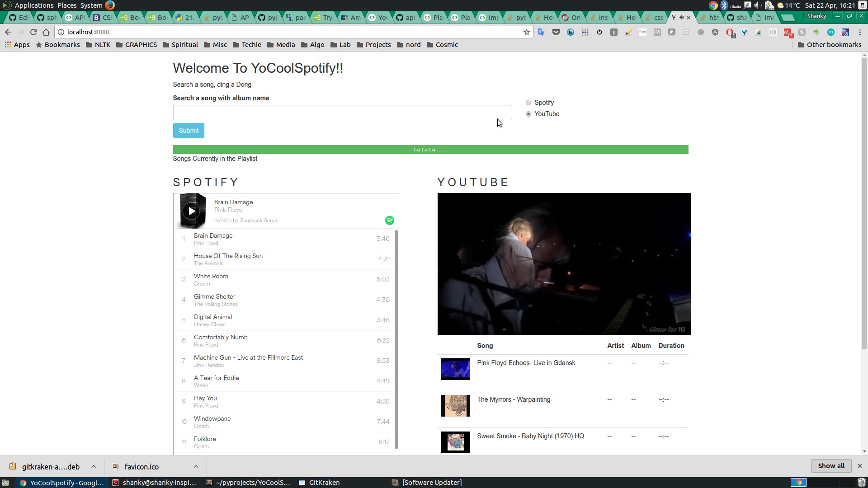Open the volume indicator in top panel

click(758, 5)
